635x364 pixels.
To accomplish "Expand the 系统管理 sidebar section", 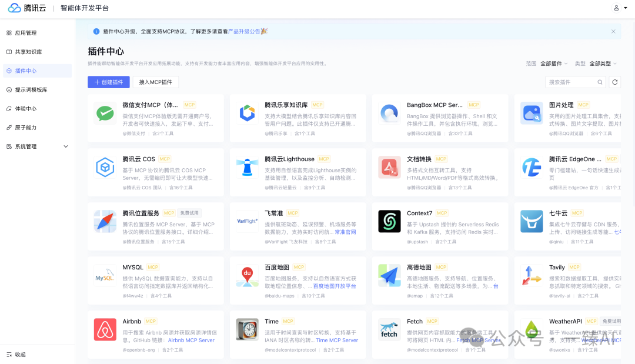I will point(37,146).
